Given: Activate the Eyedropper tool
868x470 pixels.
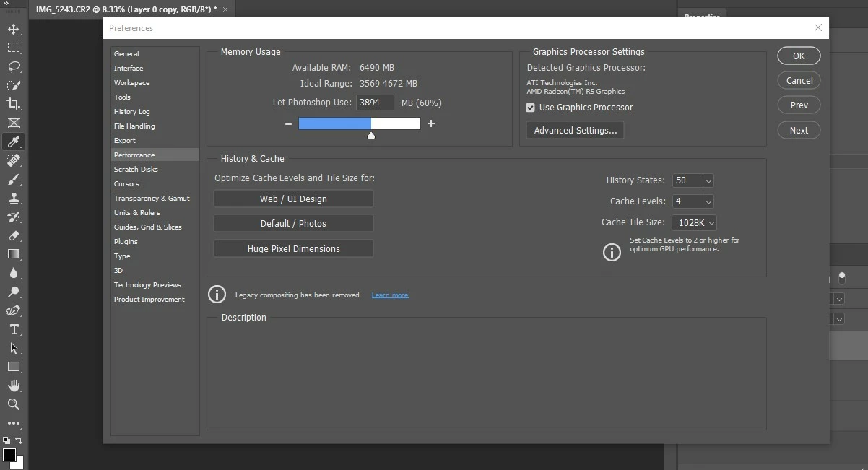Looking at the screenshot, I should pos(13,142).
